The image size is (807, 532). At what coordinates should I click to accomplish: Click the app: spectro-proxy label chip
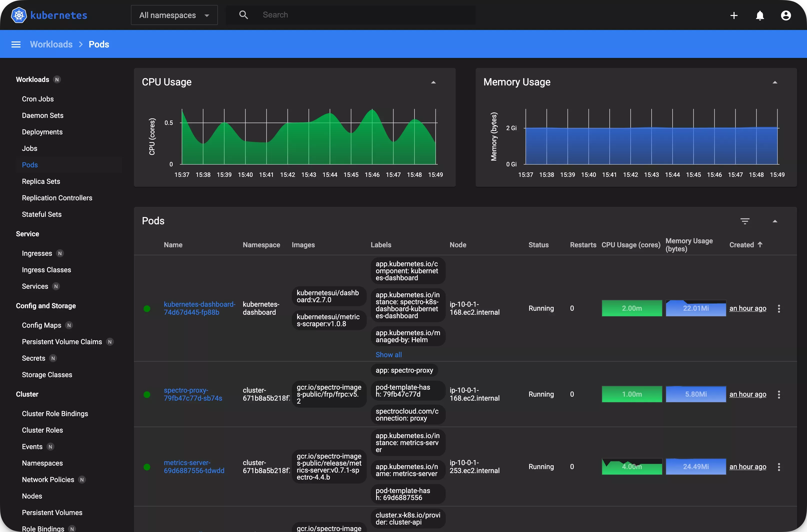coord(404,370)
